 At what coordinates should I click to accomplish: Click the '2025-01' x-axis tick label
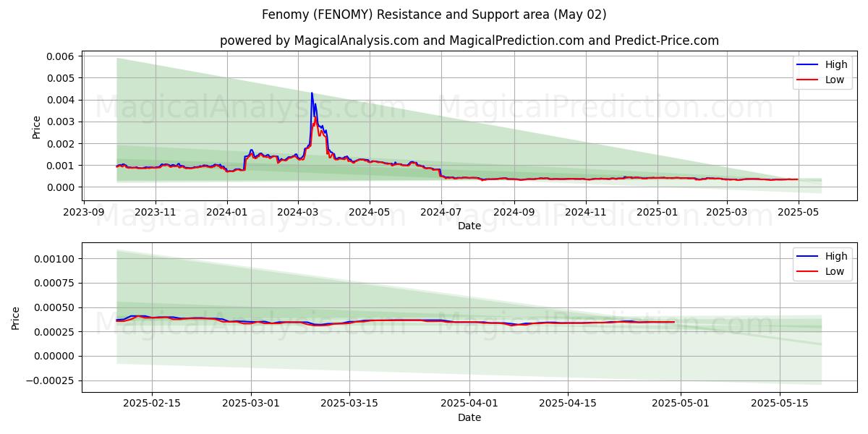658,211
